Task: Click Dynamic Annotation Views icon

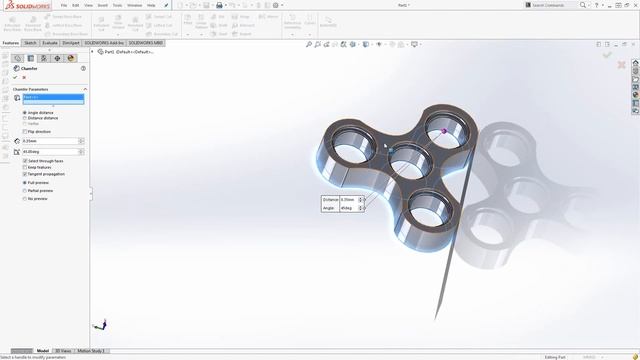Action: click(344, 44)
